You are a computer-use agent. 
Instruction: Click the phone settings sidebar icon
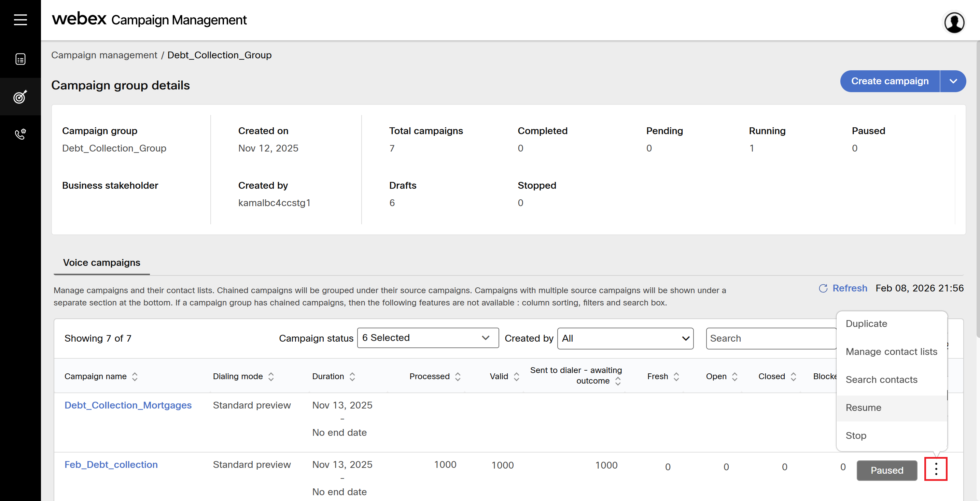click(x=20, y=134)
